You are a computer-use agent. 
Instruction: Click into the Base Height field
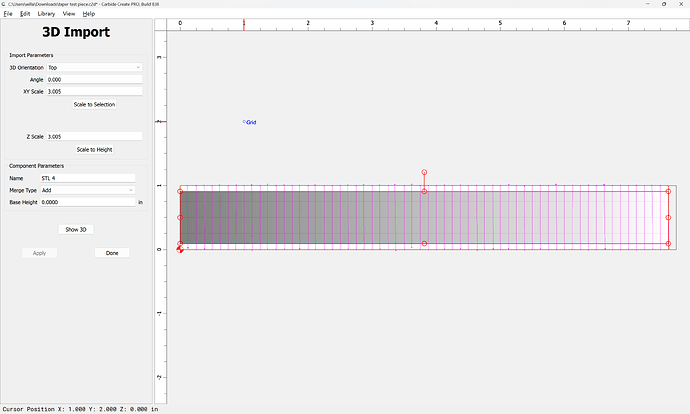tap(88, 202)
